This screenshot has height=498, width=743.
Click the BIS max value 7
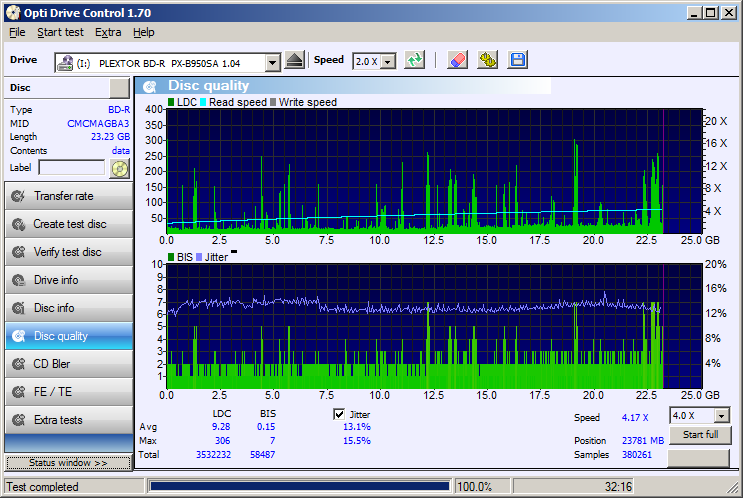coord(272,441)
